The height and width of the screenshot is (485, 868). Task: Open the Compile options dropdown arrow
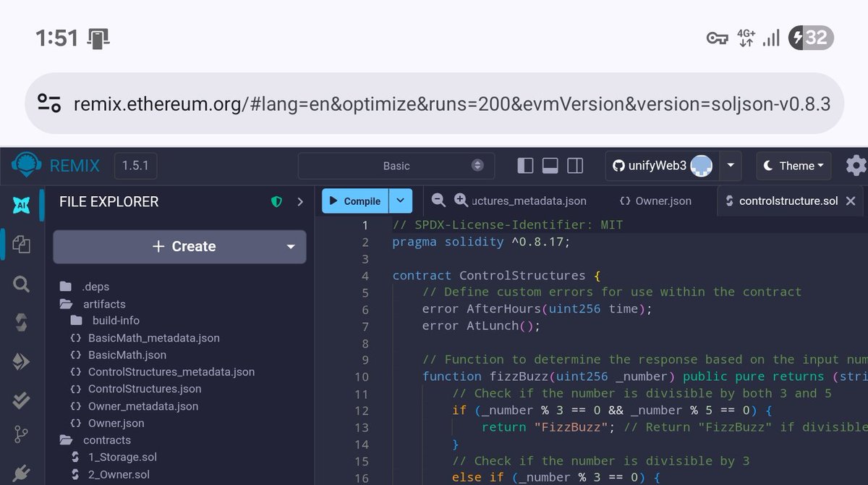coord(401,201)
